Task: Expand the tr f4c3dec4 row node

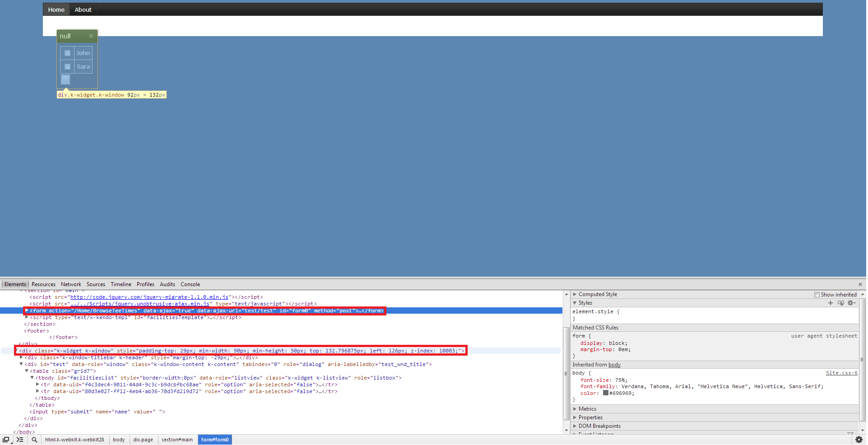Action: coord(37,385)
